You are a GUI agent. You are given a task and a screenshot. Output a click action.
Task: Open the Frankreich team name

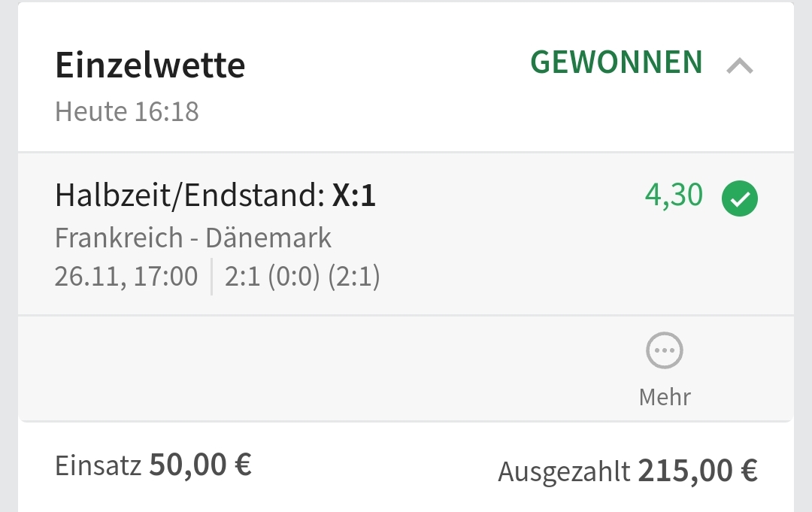[118, 238]
